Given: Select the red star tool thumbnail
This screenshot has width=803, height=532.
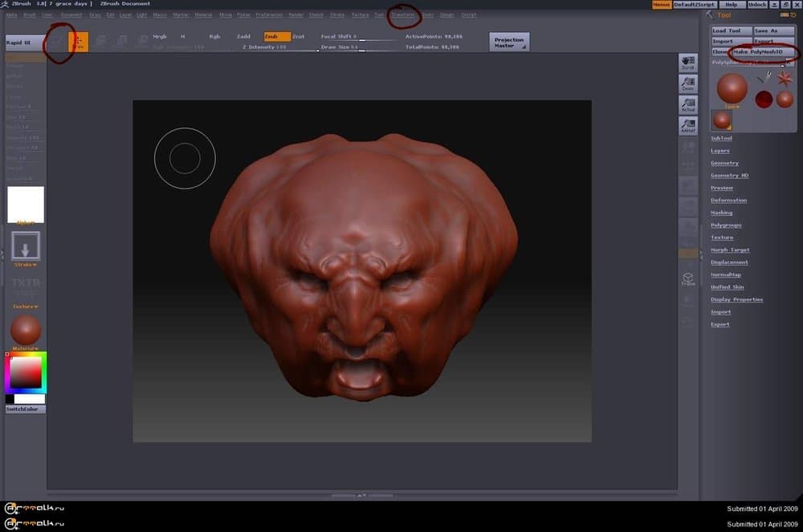Looking at the screenshot, I should pyautogui.click(x=785, y=79).
